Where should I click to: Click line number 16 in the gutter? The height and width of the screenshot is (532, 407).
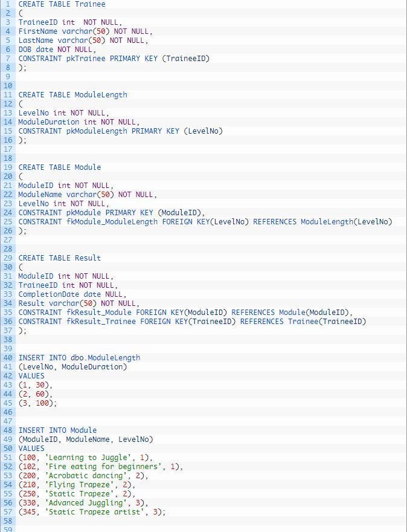tap(8, 140)
